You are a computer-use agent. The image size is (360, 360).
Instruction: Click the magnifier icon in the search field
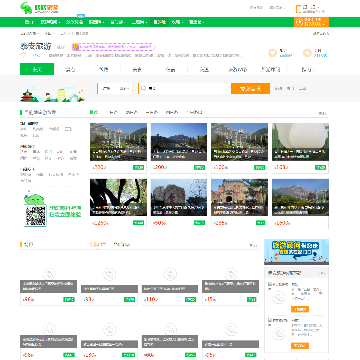point(143,88)
